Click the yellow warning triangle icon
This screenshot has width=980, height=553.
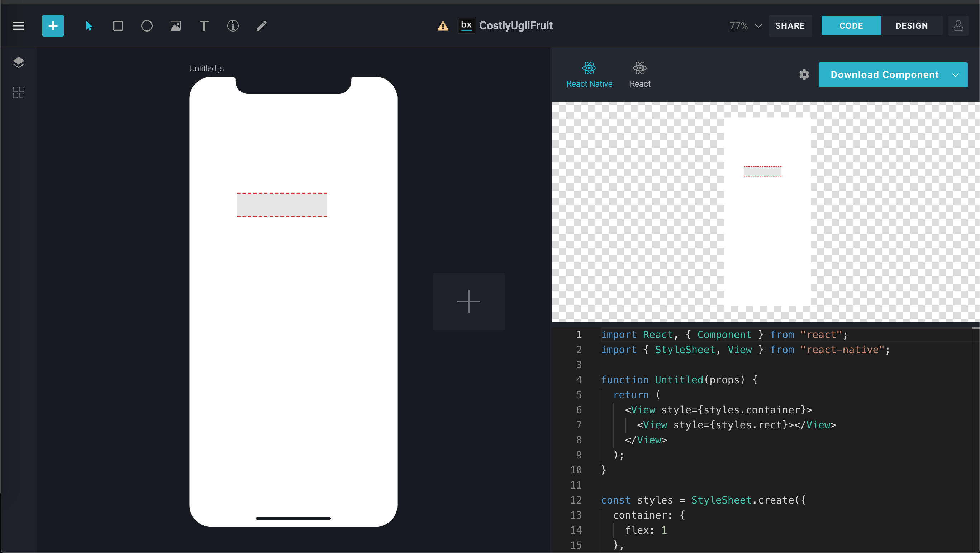pyautogui.click(x=443, y=26)
